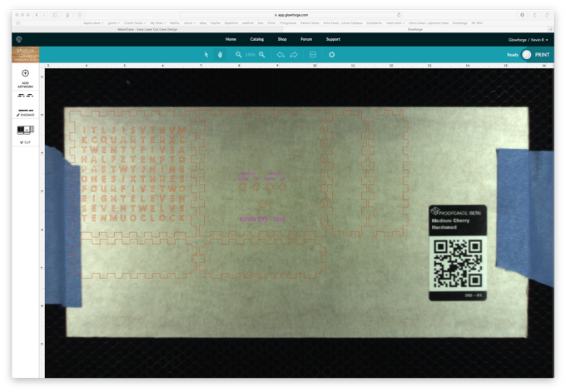Click the Add Artwork plus icon

[x=25, y=73]
